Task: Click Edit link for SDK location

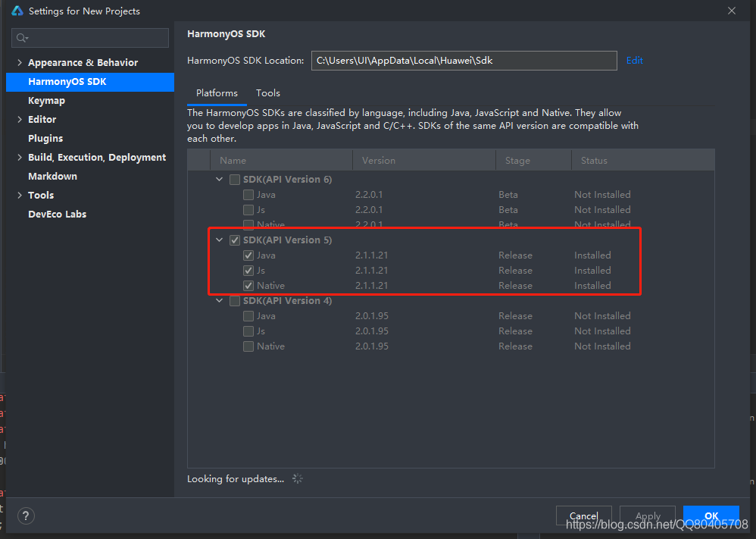Action: click(x=635, y=61)
